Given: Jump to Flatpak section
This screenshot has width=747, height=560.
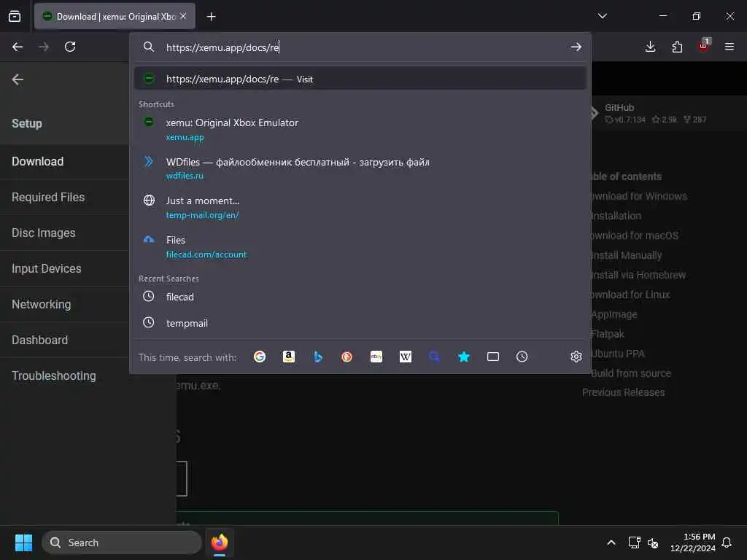Looking at the screenshot, I should click(608, 334).
